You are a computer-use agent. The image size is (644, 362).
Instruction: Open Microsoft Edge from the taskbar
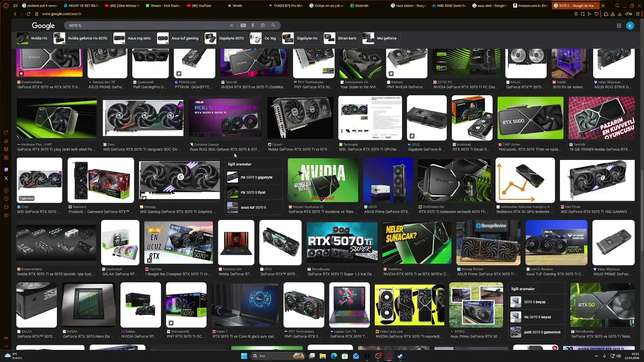click(334, 356)
